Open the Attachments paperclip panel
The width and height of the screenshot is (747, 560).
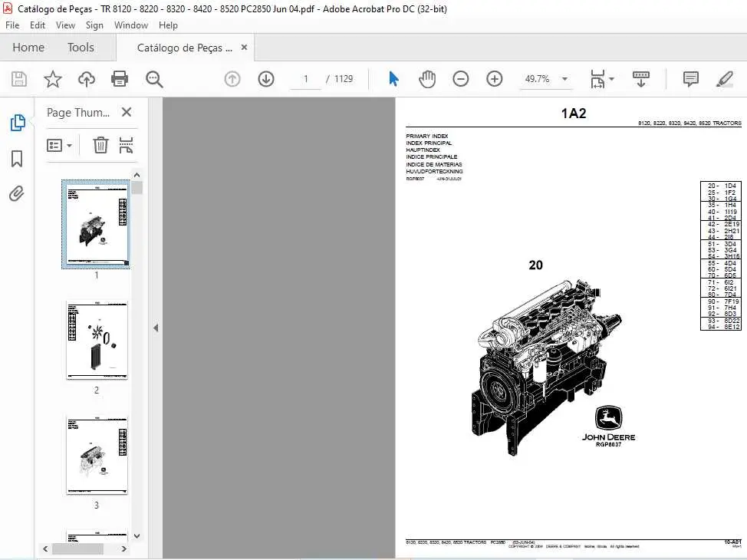(x=17, y=194)
